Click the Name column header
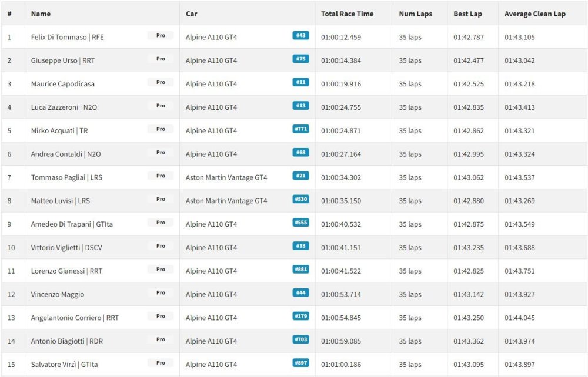The height and width of the screenshot is (377, 588). pyautogui.click(x=41, y=14)
